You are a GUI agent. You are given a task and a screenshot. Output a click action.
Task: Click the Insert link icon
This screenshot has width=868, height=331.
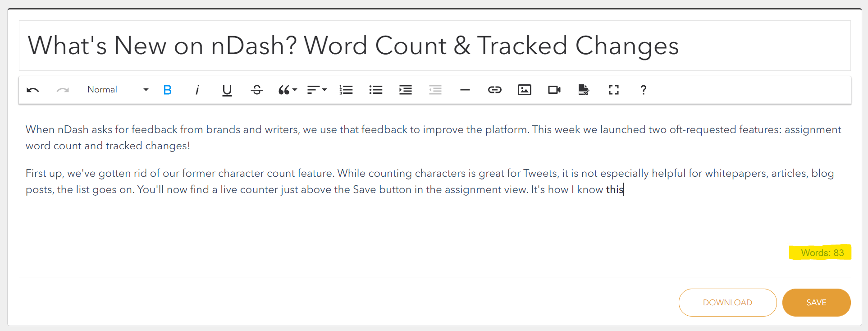click(495, 90)
